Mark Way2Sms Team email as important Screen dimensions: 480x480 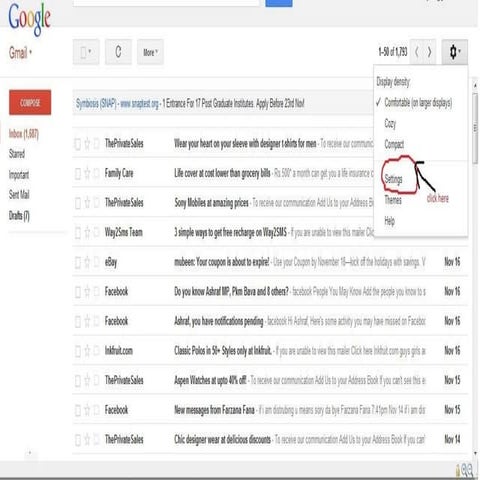(x=97, y=233)
